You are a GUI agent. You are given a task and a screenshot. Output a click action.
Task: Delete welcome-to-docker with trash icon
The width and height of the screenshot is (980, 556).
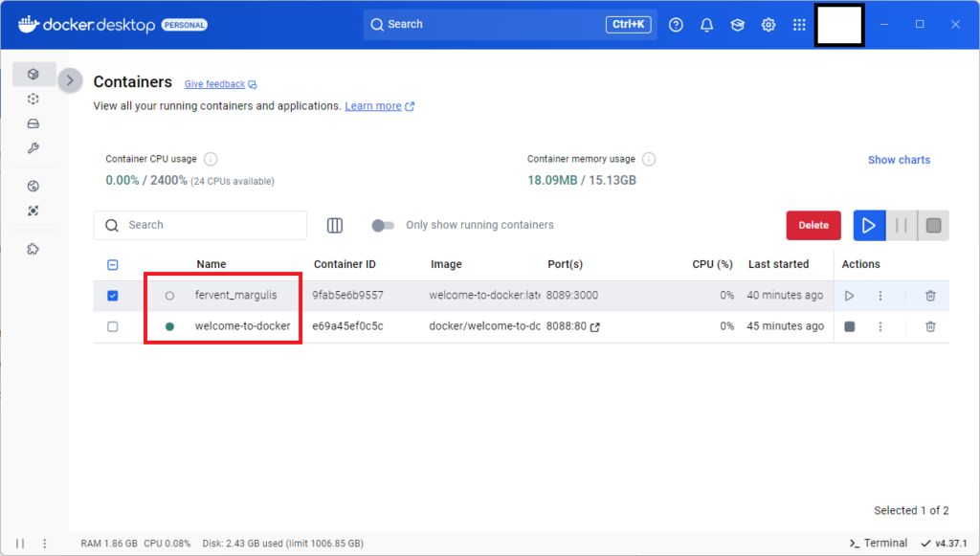point(930,326)
